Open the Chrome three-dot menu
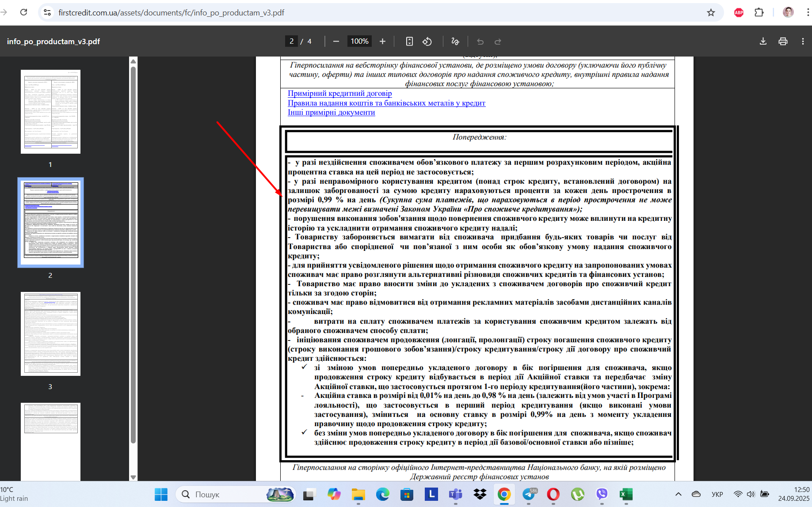This screenshot has width=812, height=507. (808, 12)
